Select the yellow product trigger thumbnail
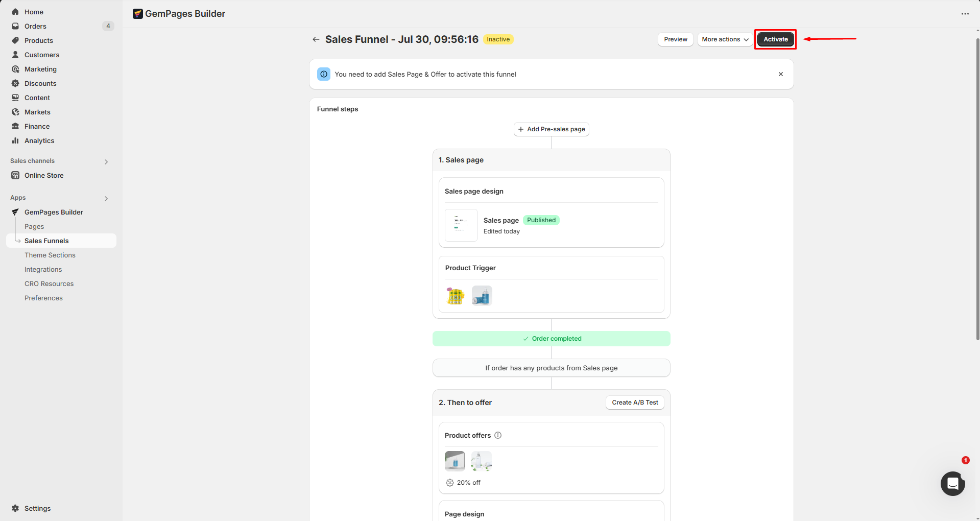980x521 pixels. (455, 296)
